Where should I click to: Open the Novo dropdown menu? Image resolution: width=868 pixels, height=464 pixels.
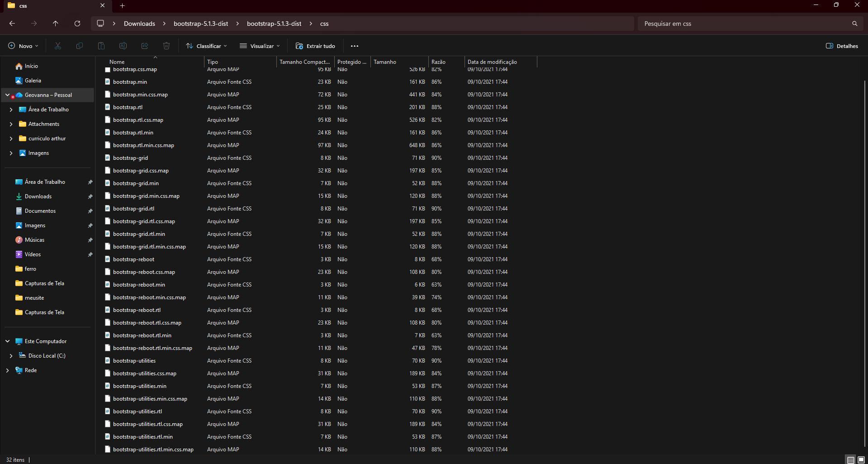[x=23, y=46]
